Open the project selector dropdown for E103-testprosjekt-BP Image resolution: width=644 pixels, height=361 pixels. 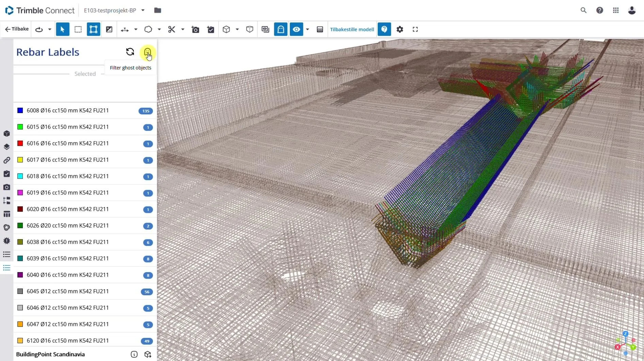(143, 10)
